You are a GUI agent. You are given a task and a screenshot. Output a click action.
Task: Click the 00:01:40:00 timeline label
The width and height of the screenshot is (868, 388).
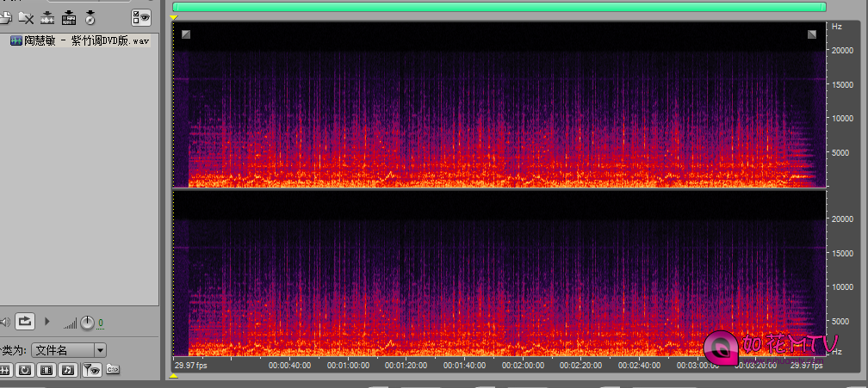464,366
